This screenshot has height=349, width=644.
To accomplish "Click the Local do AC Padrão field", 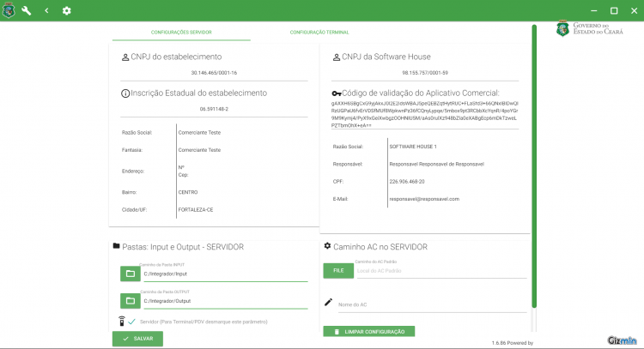I will [441, 271].
